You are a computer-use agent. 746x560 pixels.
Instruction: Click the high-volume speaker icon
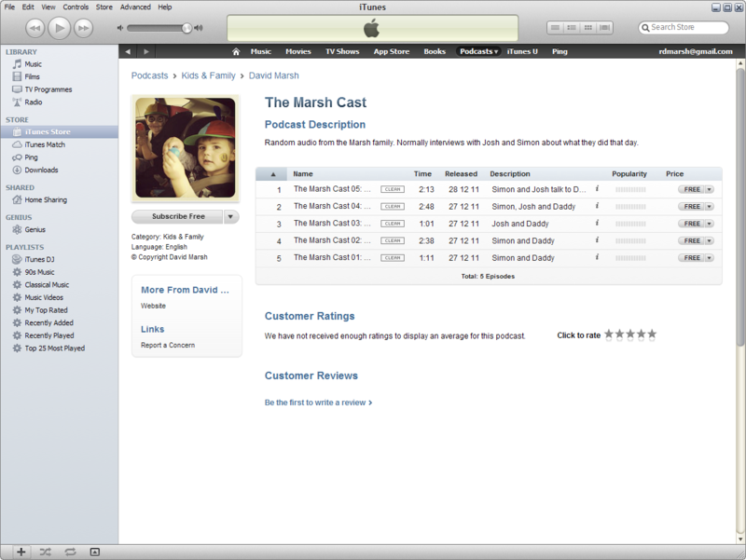coord(199,28)
